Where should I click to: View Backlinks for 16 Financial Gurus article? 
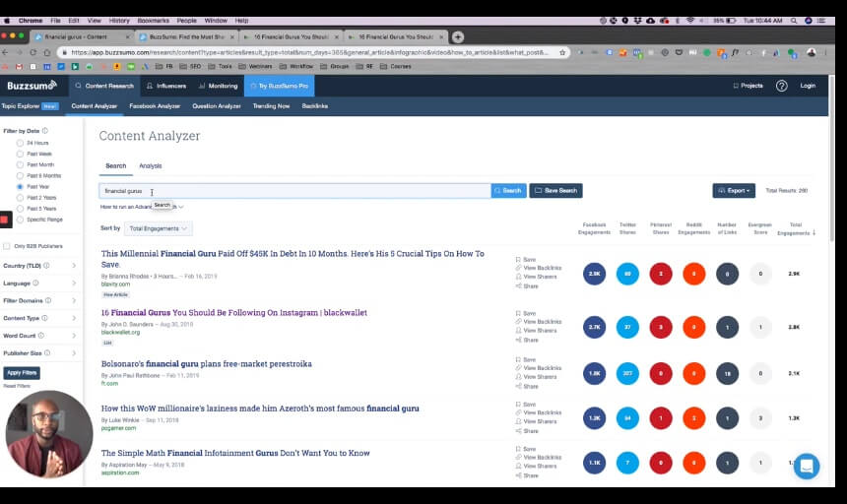tap(539, 322)
